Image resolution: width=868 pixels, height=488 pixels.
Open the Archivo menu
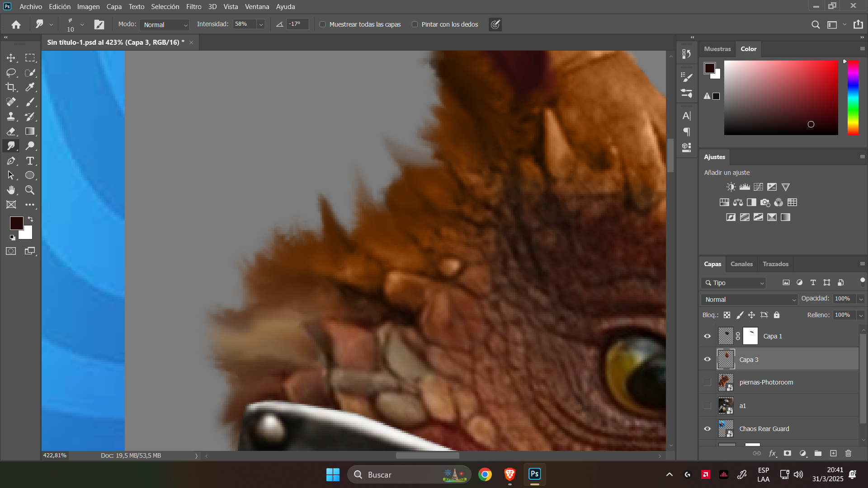coord(31,7)
